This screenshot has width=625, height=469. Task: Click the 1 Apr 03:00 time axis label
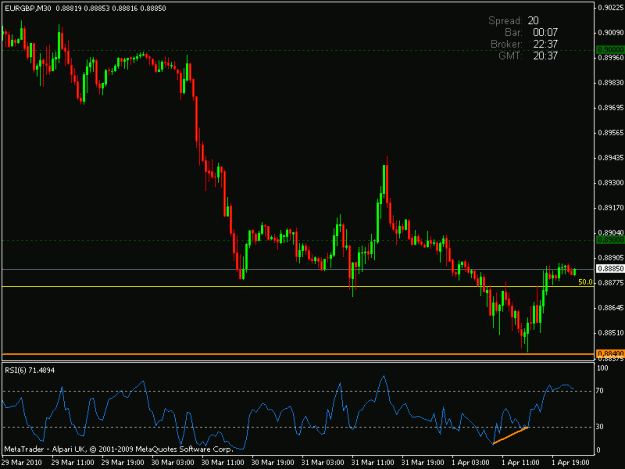(x=470, y=463)
